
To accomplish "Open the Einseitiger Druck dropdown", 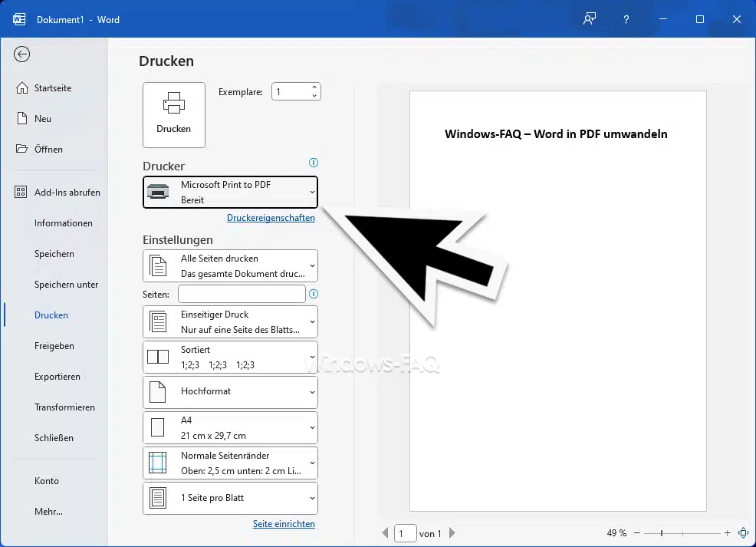I will (x=231, y=321).
